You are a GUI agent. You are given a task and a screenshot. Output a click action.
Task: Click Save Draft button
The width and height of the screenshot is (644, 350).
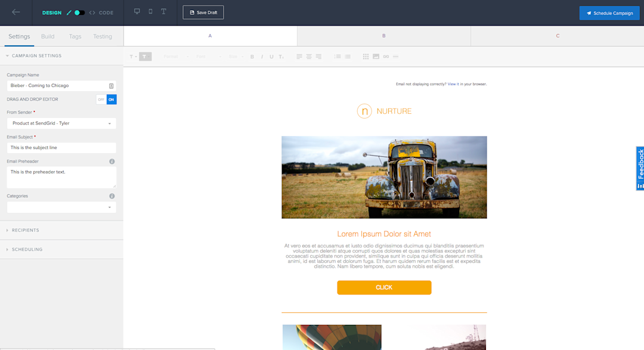tap(203, 13)
